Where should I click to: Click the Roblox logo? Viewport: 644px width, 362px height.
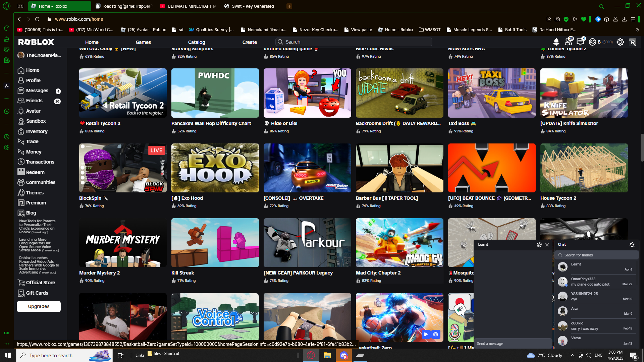tap(36, 42)
